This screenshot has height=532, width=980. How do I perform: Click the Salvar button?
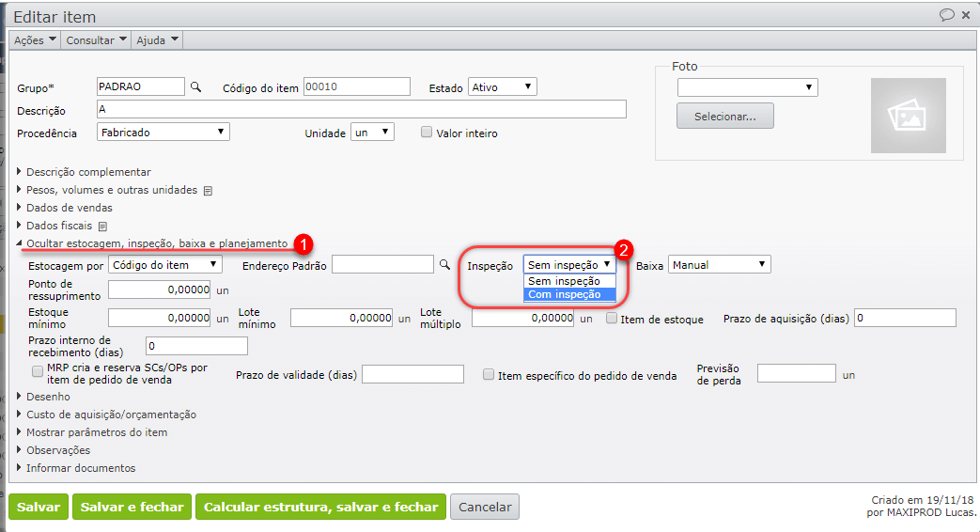tap(39, 507)
